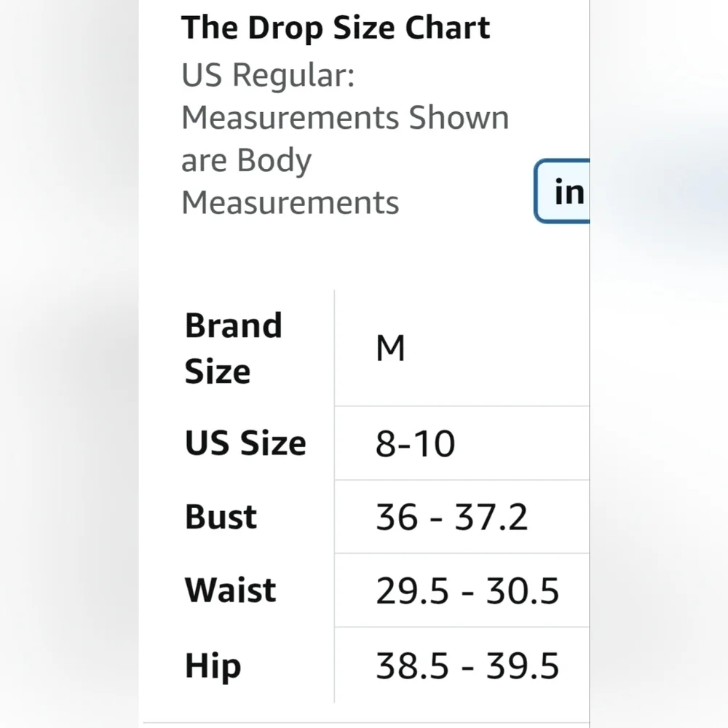Select the '36 - 37.2' bust measurement
Image resolution: width=728 pixels, height=728 pixels.
(451, 517)
